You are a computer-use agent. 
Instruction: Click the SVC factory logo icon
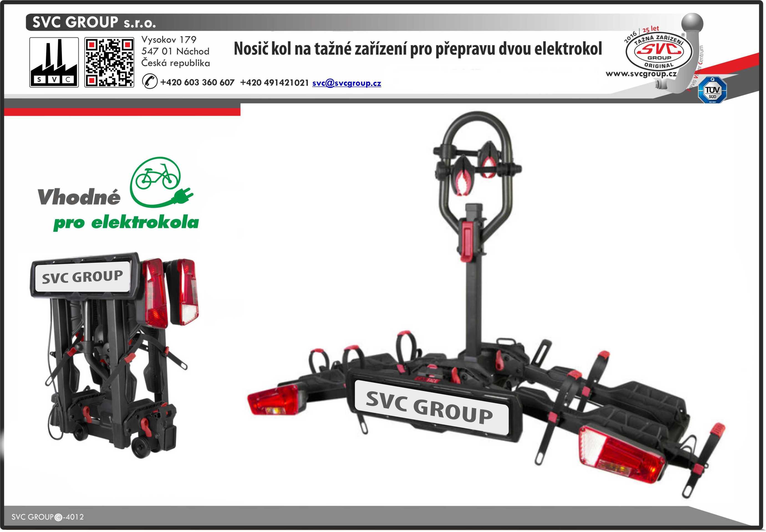[x=54, y=62]
